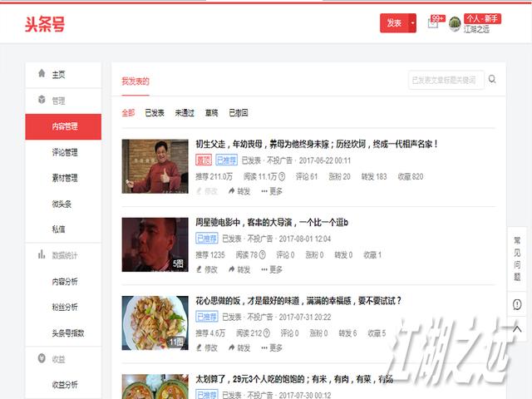Filter articles by 已发表
The image size is (532, 399).
(x=155, y=113)
